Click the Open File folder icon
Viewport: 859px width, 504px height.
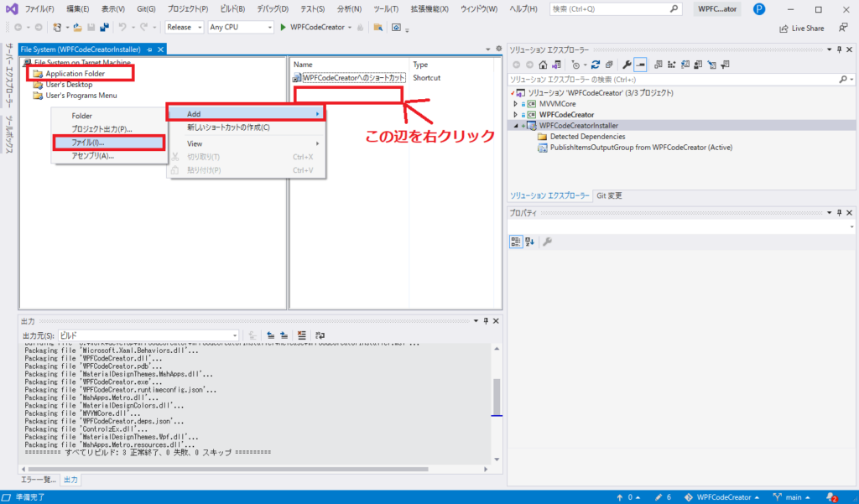[x=78, y=28]
